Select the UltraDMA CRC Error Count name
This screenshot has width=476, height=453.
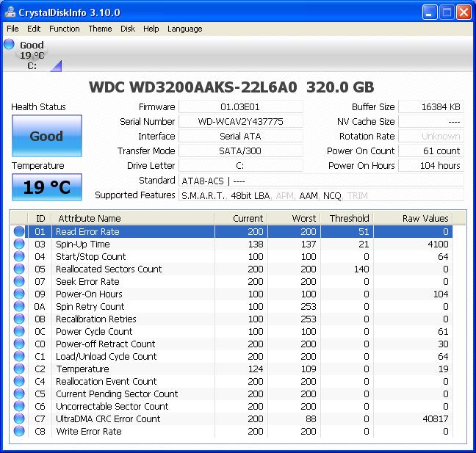[108, 418]
